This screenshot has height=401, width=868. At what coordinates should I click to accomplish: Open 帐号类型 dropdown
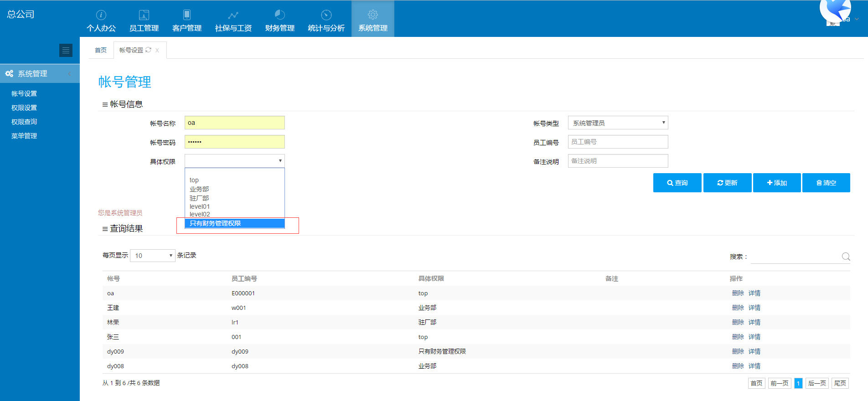[618, 123]
